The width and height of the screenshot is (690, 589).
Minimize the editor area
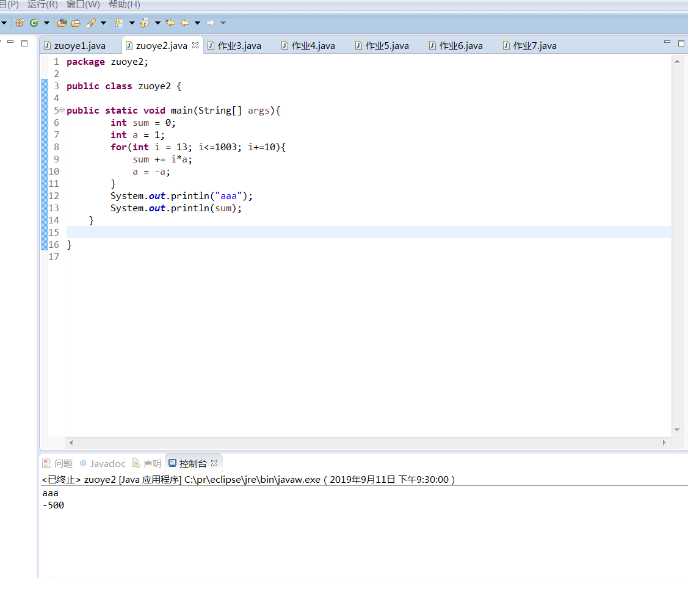tap(668, 42)
